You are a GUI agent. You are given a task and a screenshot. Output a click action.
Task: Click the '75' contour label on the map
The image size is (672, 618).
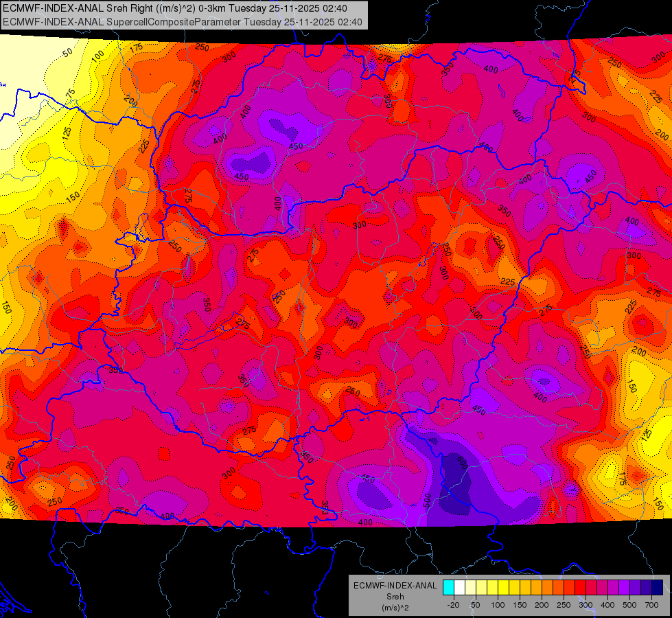[x=70, y=93]
